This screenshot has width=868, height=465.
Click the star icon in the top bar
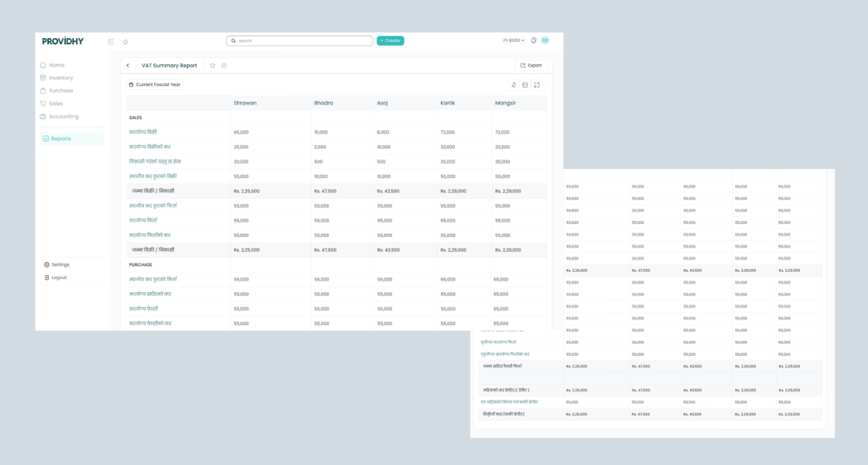[x=126, y=41]
